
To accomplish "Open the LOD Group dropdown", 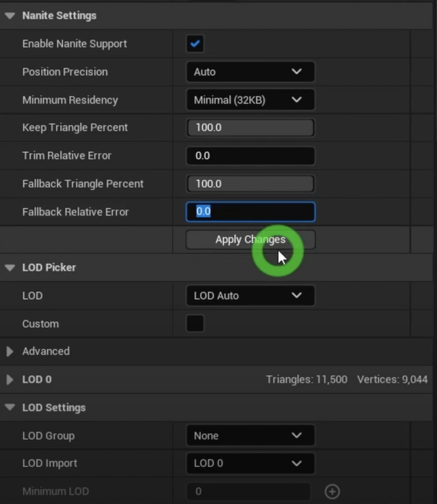I will [x=250, y=435].
